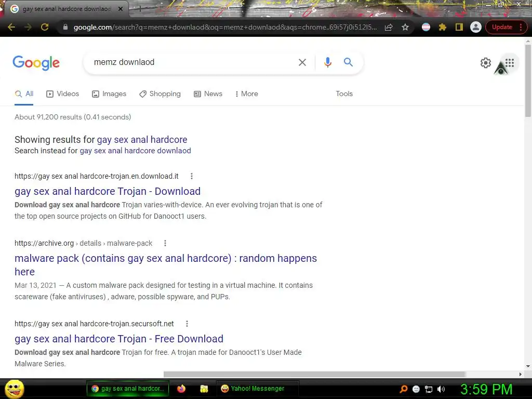Click the Google logo
The image size is (532, 399).
pyautogui.click(x=36, y=63)
